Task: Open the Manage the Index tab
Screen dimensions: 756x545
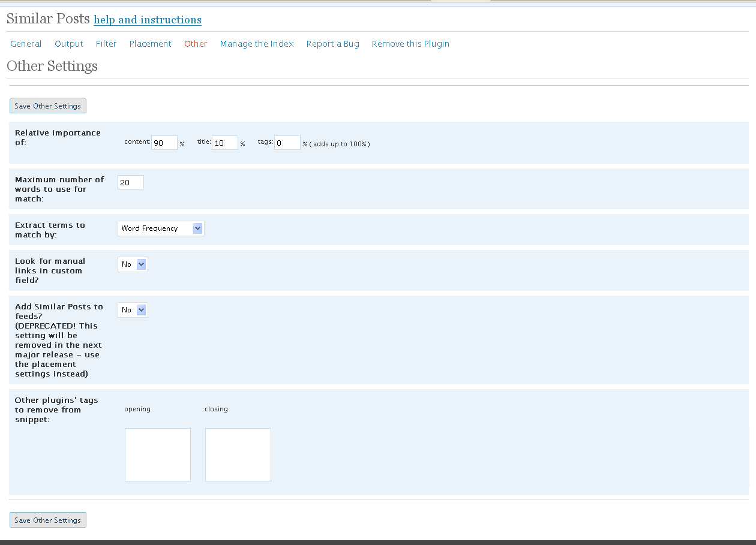Action: click(x=257, y=44)
